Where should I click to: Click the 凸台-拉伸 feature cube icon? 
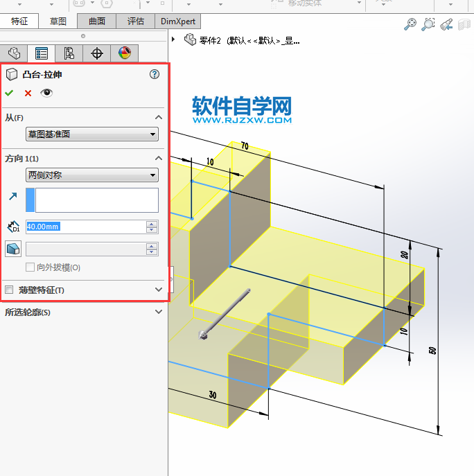pos(12,74)
